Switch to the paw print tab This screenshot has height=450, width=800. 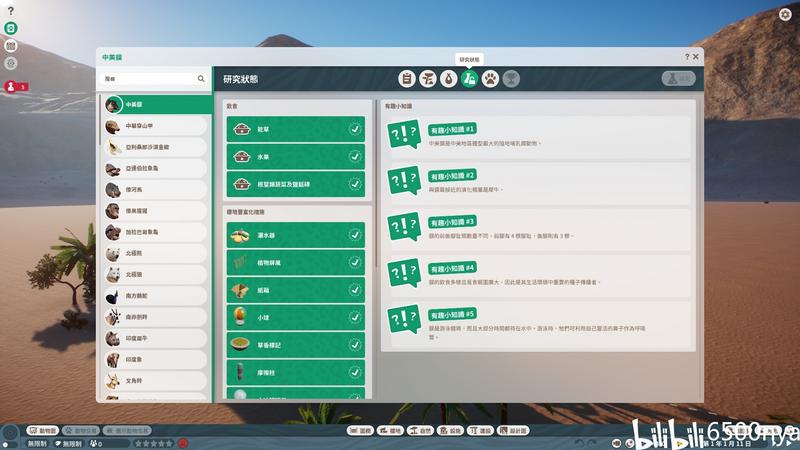pos(490,79)
